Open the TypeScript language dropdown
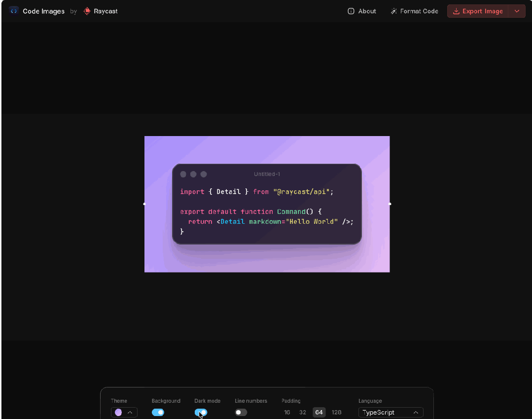The height and width of the screenshot is (419, 532). [390, 412]
